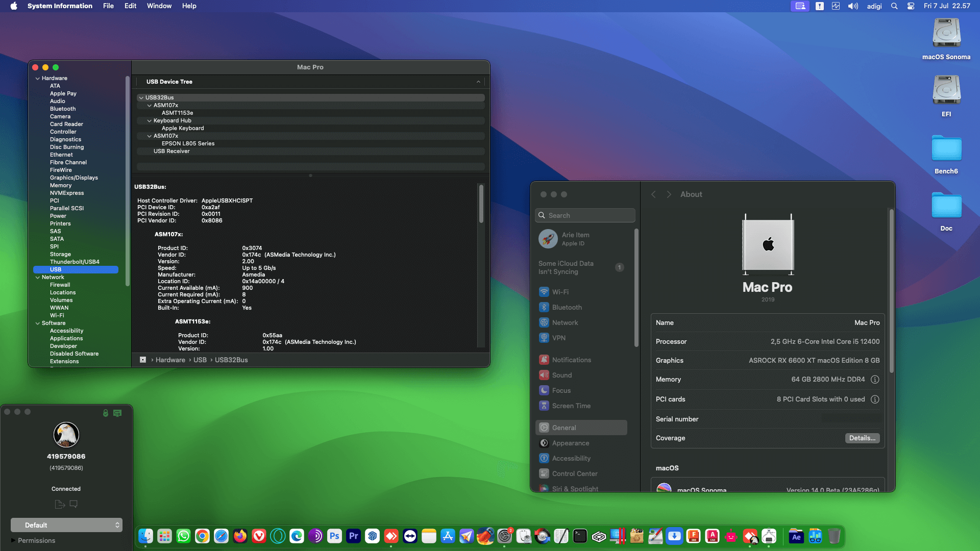Launch Premiere Pro from the Dock

click(x=353, y=536)
